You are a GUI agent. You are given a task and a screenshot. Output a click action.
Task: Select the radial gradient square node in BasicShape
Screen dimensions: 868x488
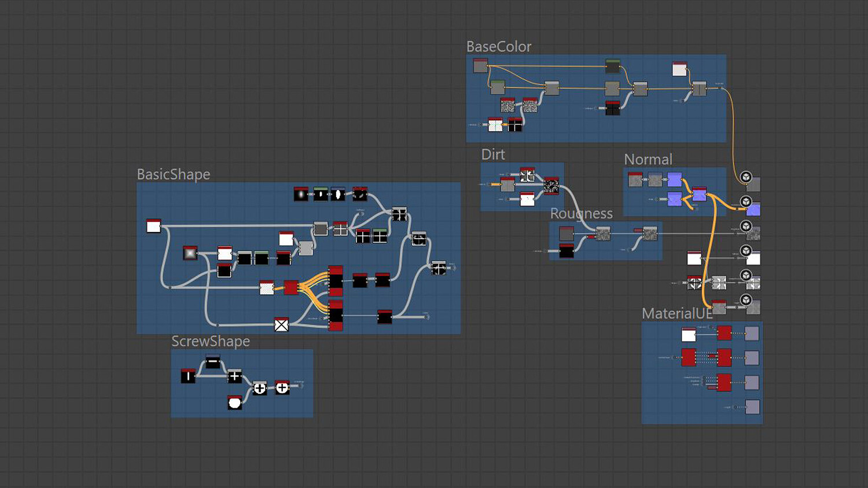(190, 253)
